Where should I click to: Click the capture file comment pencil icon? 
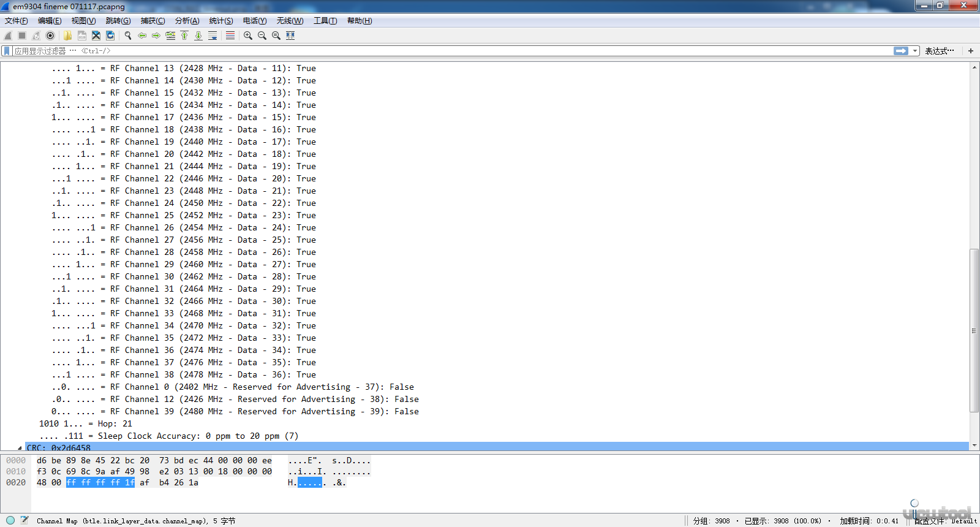tap(24, 520)
